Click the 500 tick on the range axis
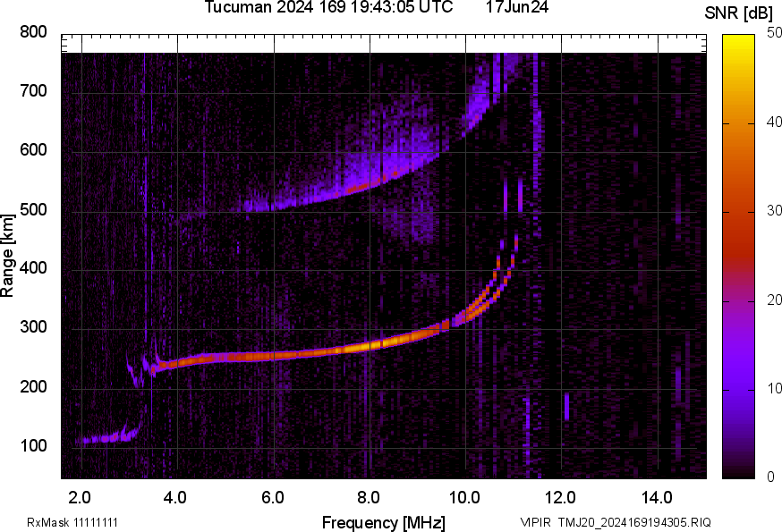 34,211
